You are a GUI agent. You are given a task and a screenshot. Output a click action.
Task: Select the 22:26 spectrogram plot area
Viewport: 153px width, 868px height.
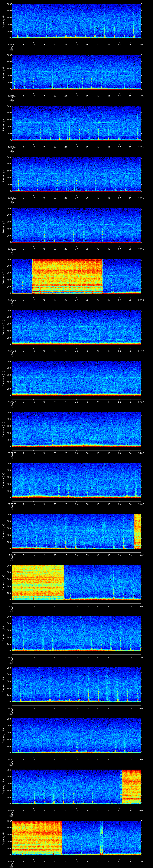click(76, 633)
